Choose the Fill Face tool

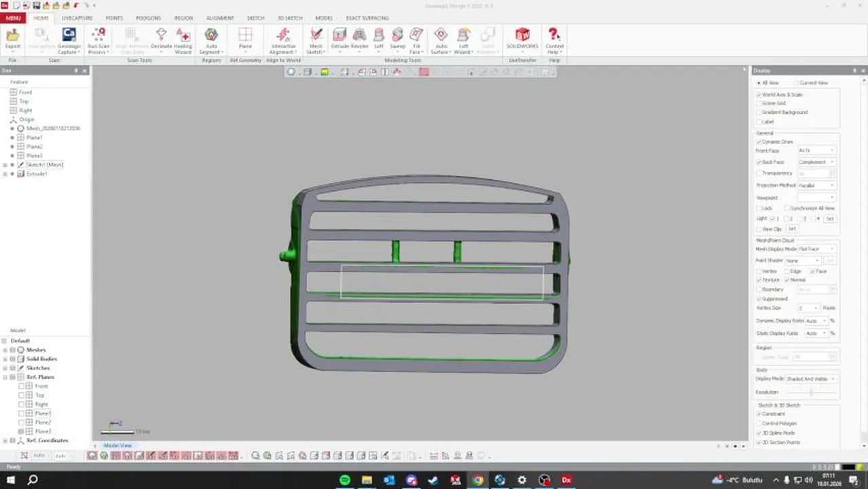tap(416, 41)
